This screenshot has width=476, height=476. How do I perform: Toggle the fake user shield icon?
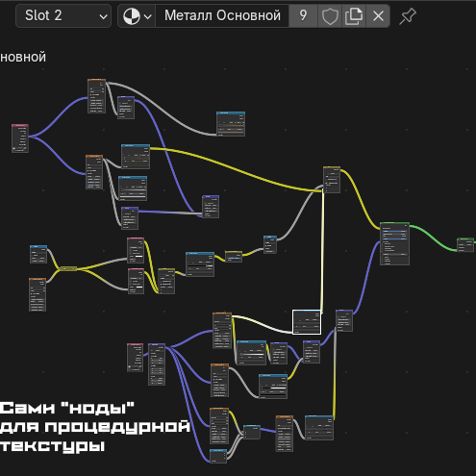pos(330,15)
